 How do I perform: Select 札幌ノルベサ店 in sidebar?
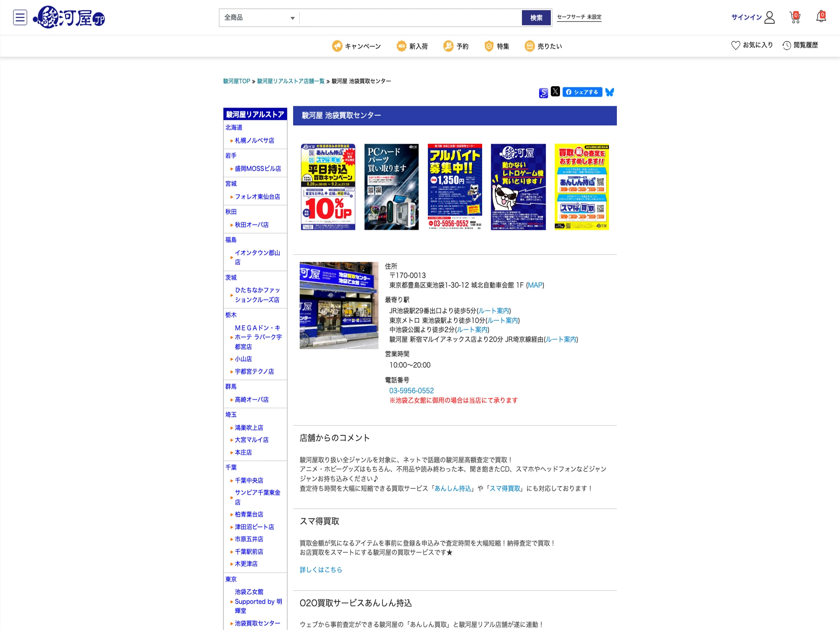255,141
